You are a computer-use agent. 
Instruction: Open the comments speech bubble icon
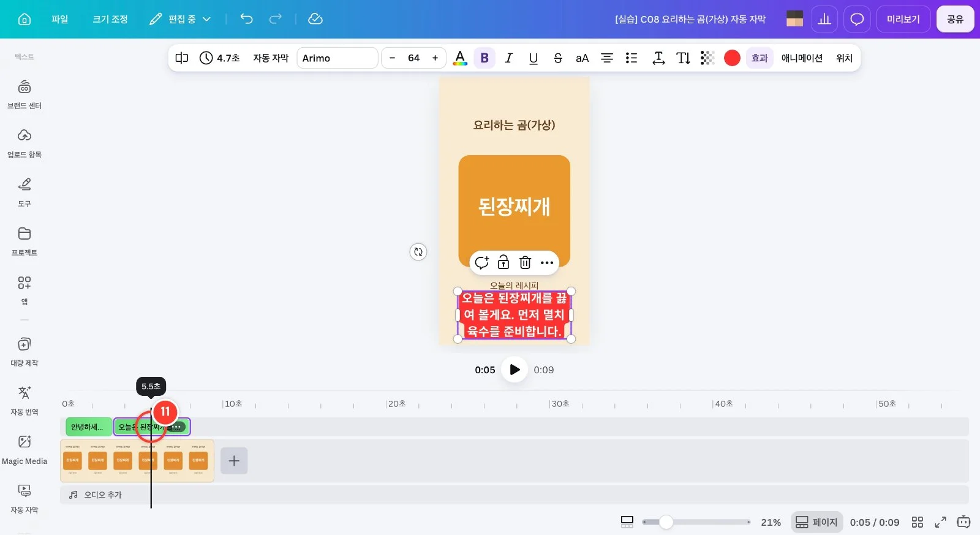click(x=857, y=19)
